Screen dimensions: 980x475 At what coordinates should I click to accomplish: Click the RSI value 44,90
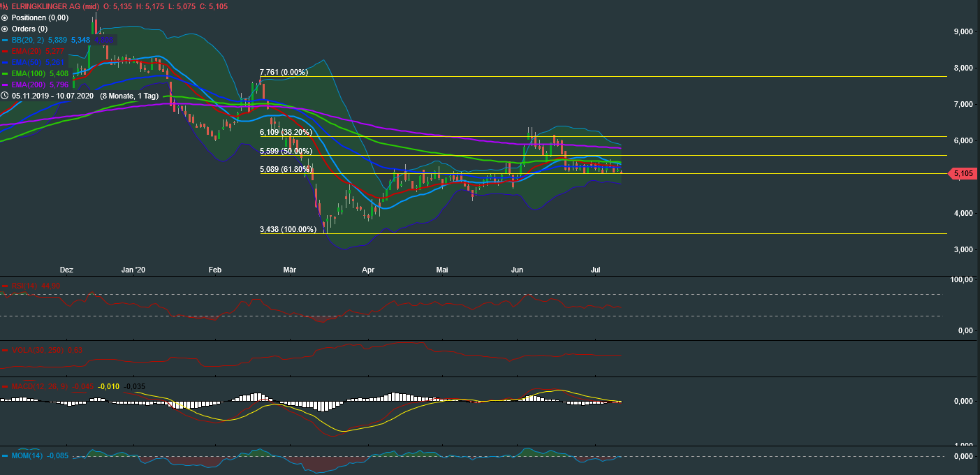(x=51, y=286)
